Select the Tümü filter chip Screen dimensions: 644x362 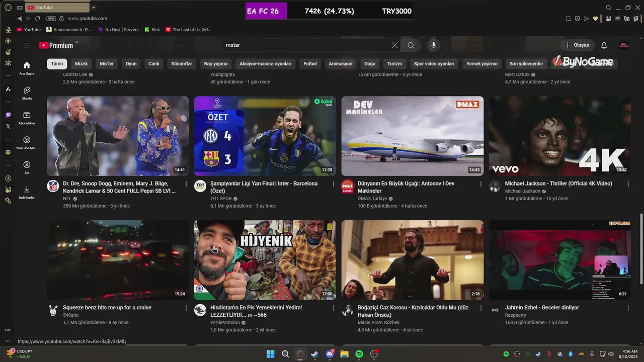pos(57,64)
